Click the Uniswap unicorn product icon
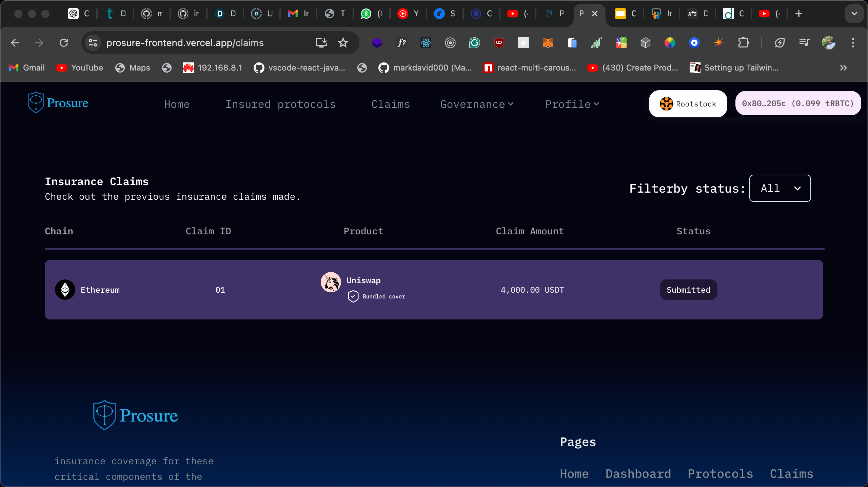Viewport: 868px width, 487px height. click(331, 282)
